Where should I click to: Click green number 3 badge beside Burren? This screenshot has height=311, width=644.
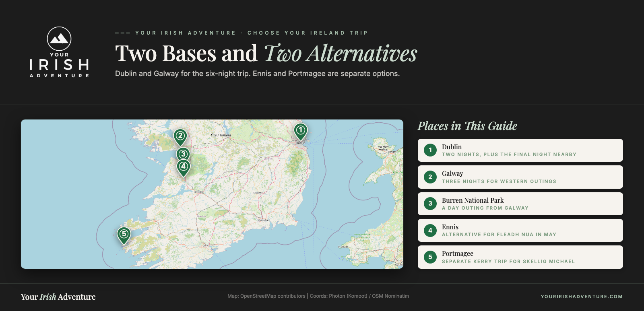click(x=430, y=204)
